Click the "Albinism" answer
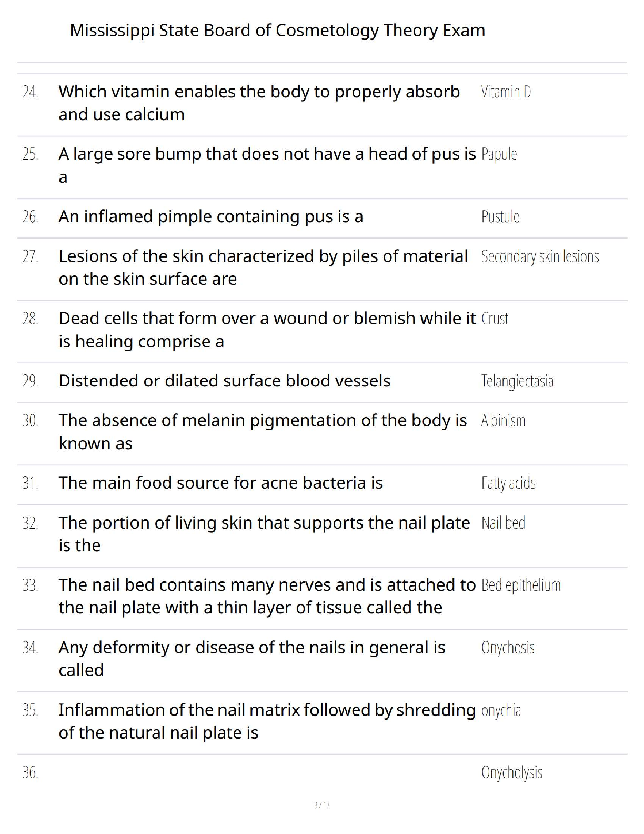The height and width of the screenshot is (834, 644). click(x=503, y=421)
